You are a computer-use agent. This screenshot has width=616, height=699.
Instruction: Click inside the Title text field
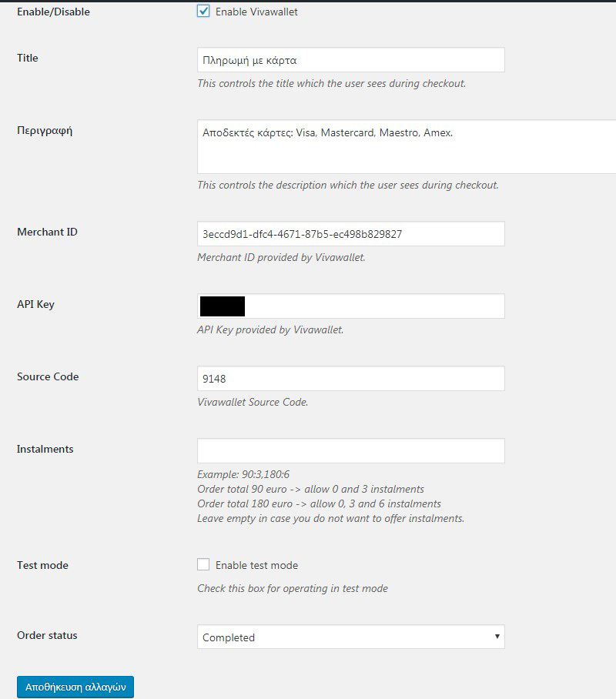pyautogui.click(x=351, y=59)
